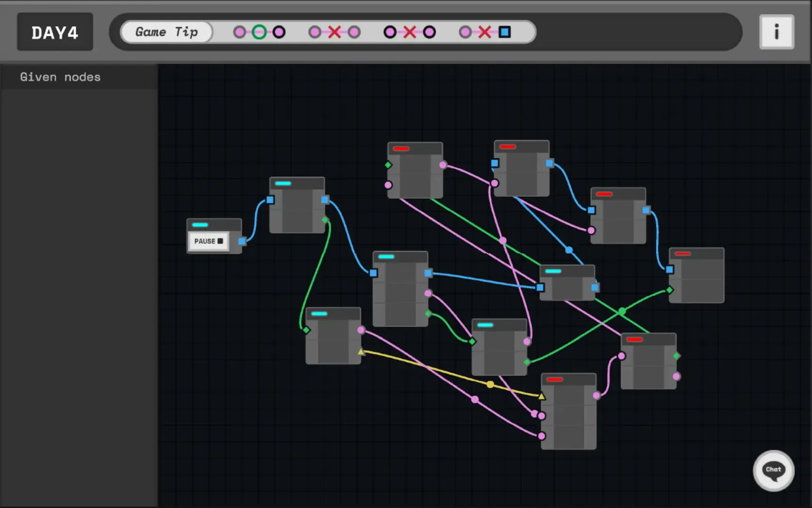The width and height of the screenshot is (812, 508).
Task: Click the green diamond input on the far-right red node
Action: pos(670,290)
